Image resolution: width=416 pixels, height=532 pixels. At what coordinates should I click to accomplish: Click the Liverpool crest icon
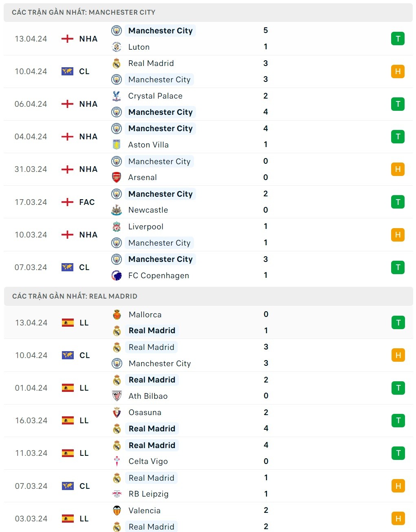click(x=117, y=226)
